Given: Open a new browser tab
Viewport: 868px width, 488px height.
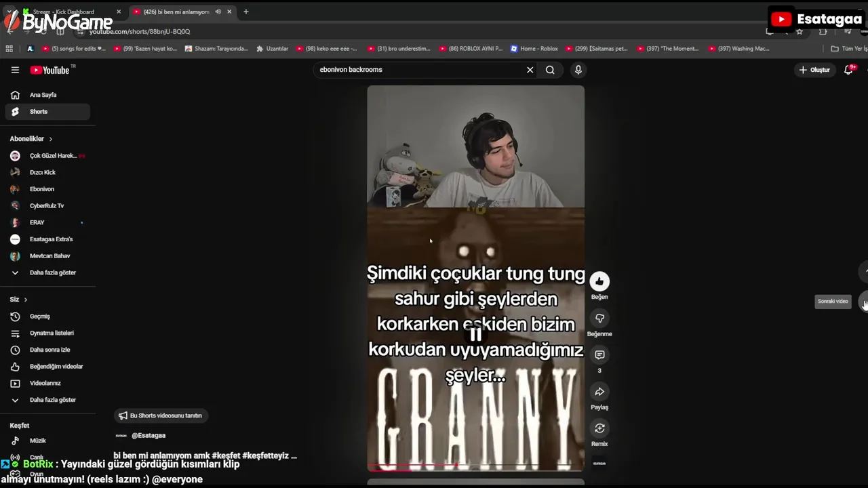Looking at the screenshot, I should click(245, 12).
